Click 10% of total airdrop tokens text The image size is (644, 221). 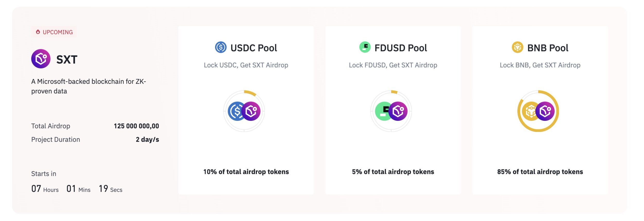tap(246, 172)
